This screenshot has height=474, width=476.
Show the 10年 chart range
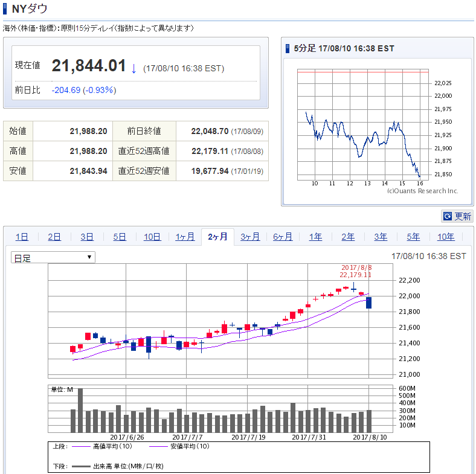pyautogui.click(x=446, y=237)
